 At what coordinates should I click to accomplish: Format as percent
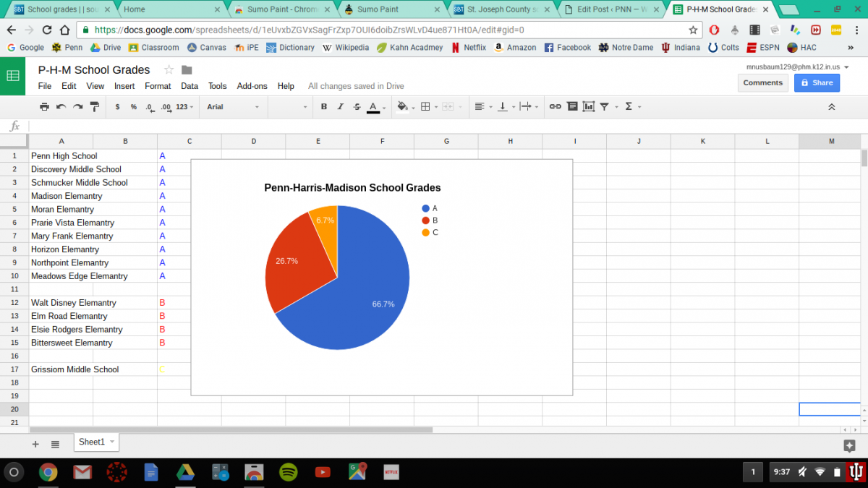pos(134,106)
